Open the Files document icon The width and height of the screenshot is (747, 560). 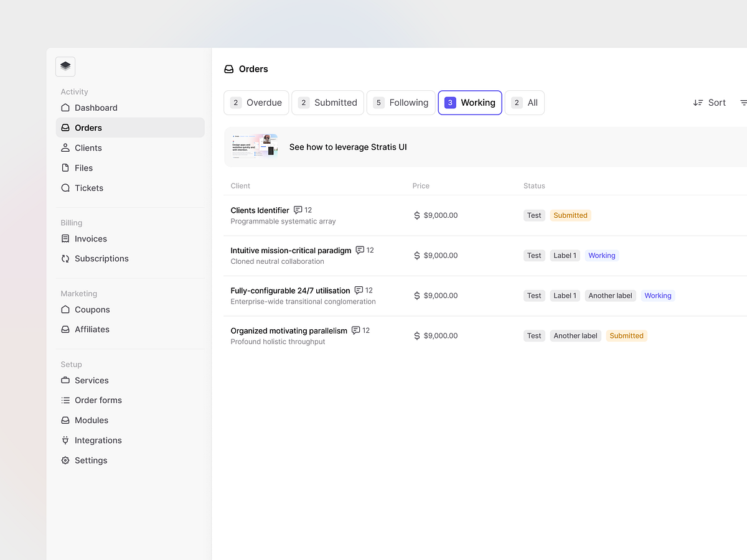[x=65, y=167]
